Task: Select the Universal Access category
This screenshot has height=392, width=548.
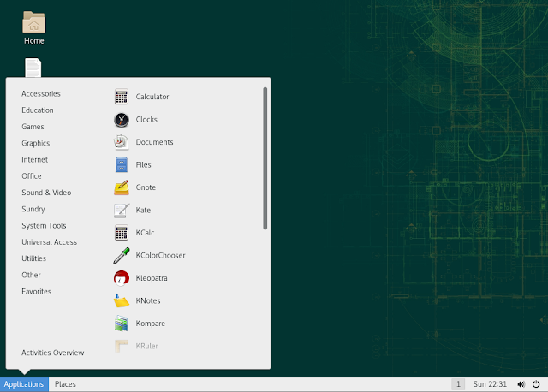Action: [50, 242]
